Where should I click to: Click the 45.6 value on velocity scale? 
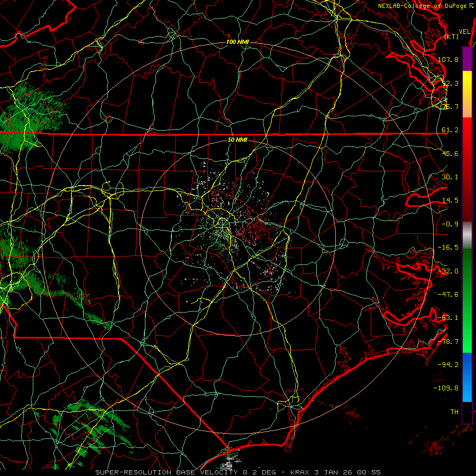[x=450, y=153]
